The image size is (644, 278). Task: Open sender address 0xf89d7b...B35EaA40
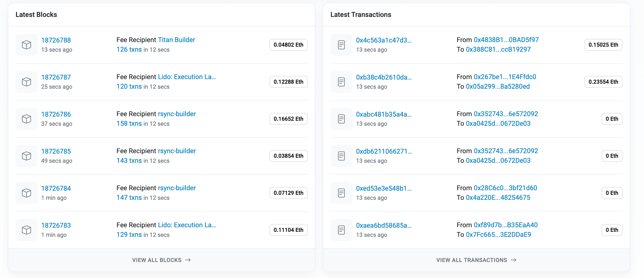506,225
